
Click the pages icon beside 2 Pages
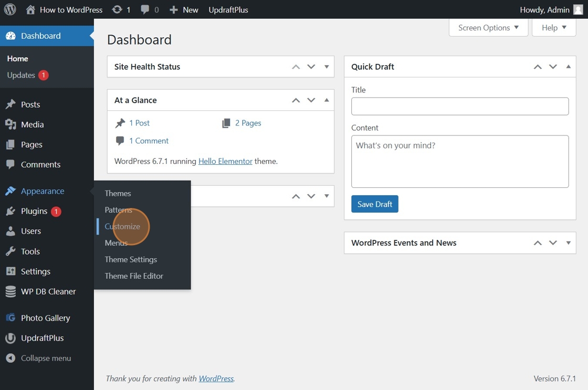point(226,123)
